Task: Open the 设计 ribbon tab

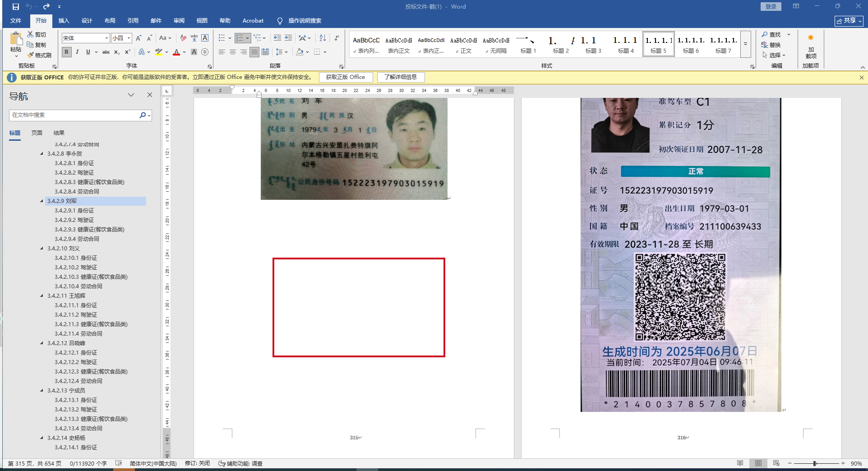Action: (x=87, y=21)
